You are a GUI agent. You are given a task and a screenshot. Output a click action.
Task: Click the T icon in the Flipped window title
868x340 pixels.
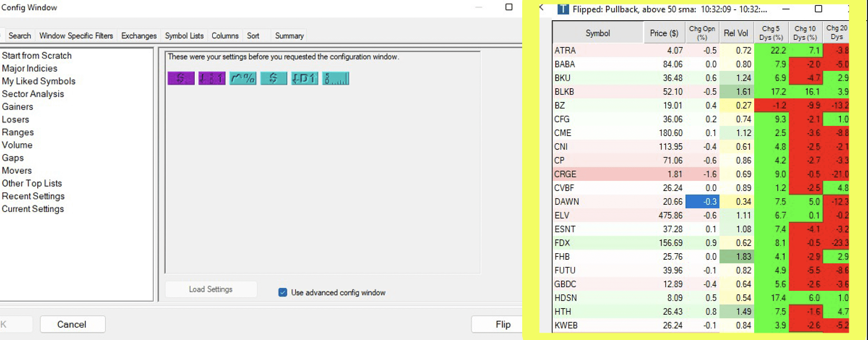pyautogui.click(x=563, y=9)
